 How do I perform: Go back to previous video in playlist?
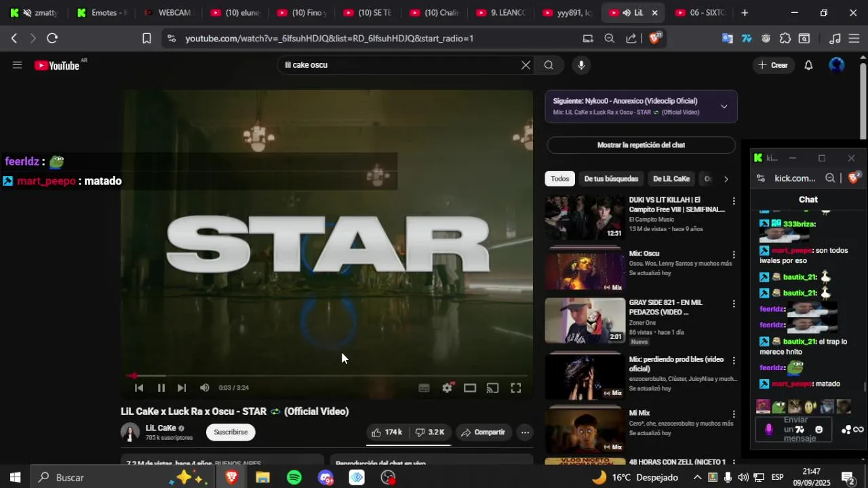[x=139, y=388]
